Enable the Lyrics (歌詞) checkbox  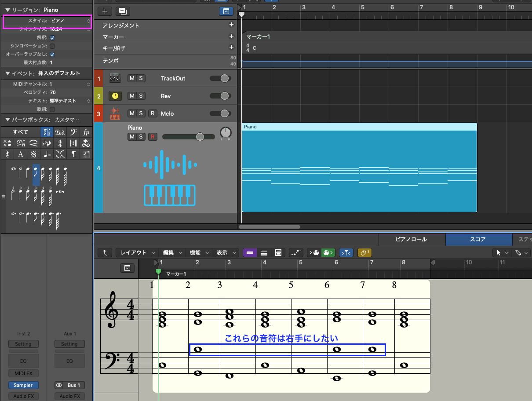pos(52,109)
